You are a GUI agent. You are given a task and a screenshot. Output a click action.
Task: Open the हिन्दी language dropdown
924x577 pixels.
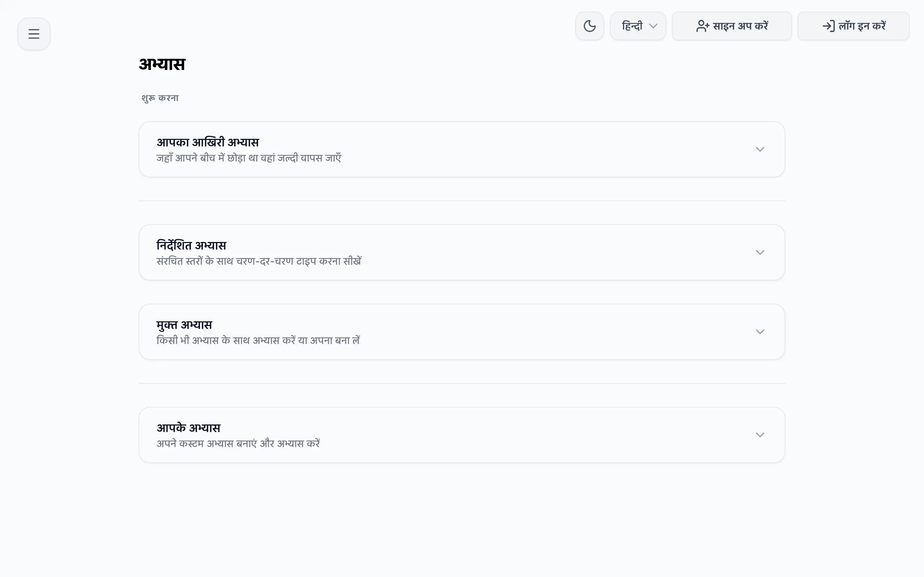(638, 26)
